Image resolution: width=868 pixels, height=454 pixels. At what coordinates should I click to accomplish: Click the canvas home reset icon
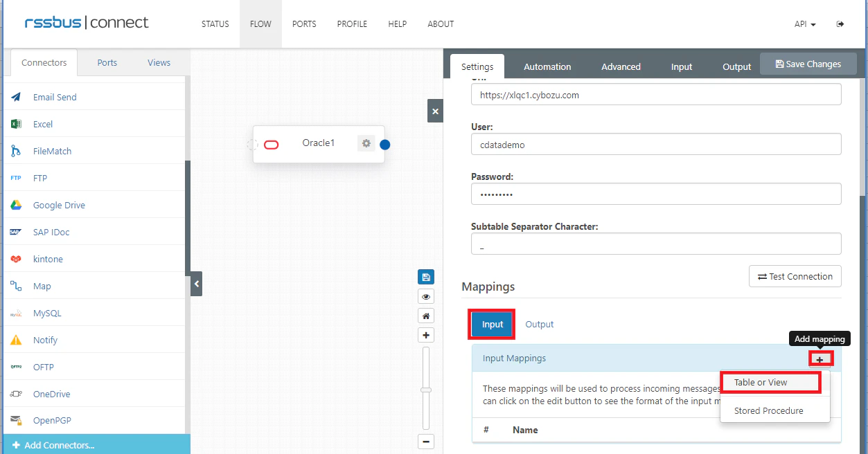click(426, 316)
